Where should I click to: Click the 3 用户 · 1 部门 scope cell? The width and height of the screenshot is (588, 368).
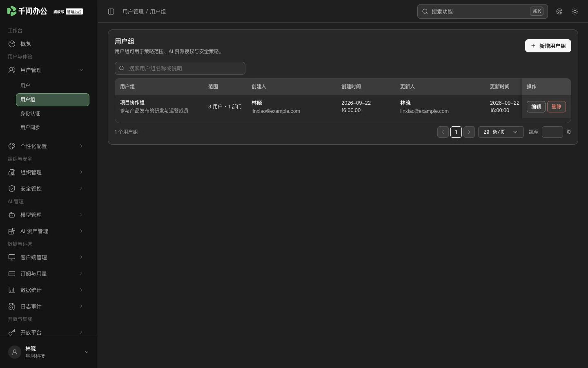point(225,107)
